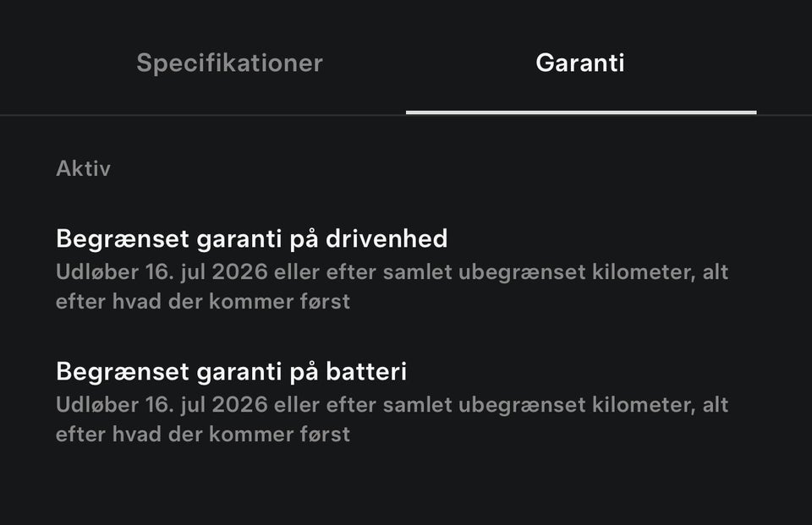Select the word Garanti in header

580,63
